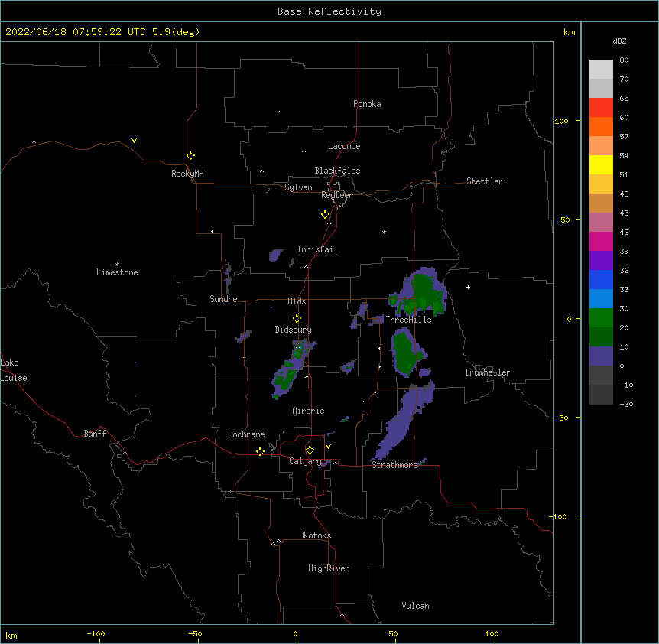Click the Olds city label
Image resolution: width=659 pixels, height=644 pixels.
point(297,301)
